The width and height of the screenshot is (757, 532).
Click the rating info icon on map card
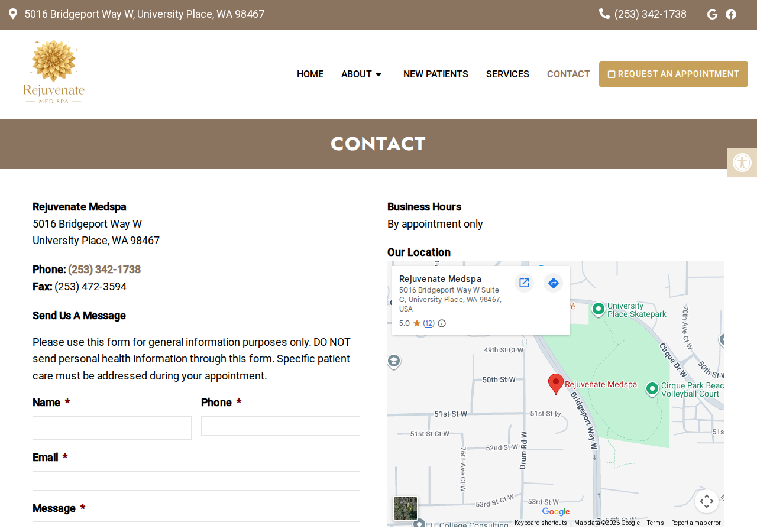[442, 323]
